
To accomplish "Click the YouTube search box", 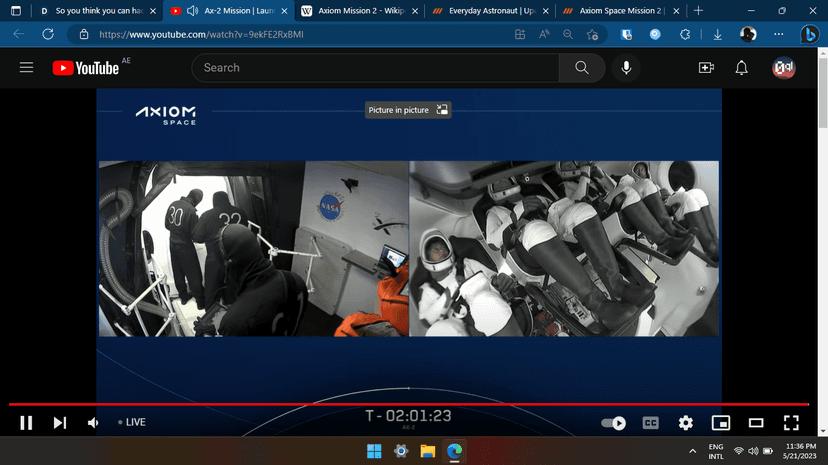I will (x=375, y=68).
